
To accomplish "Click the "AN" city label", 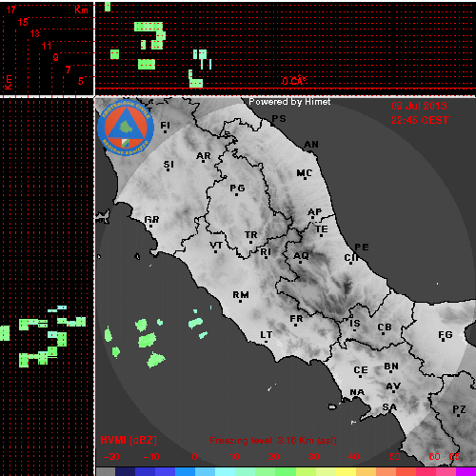I will [x=311, y=145].
